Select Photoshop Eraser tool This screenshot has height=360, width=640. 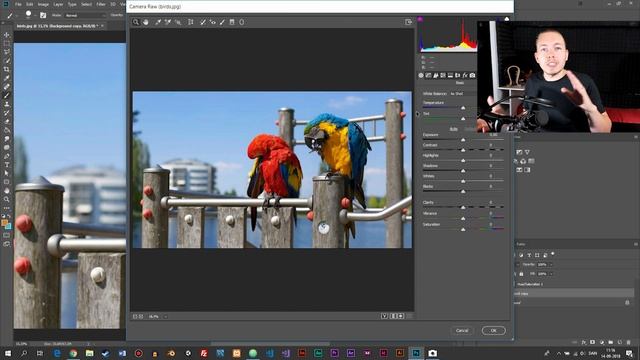click(x=7, y=122)
